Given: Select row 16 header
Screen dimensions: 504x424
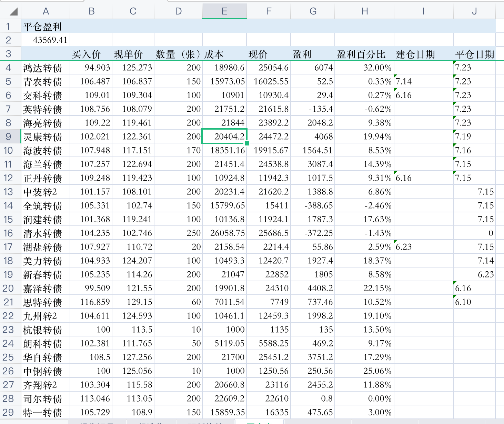Looking at the screenshot, I should [9, 233].
